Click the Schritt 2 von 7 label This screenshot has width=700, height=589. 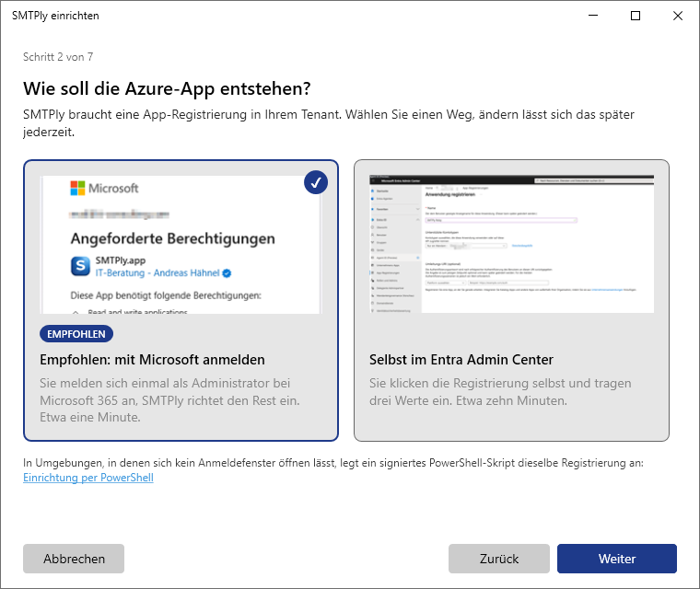58,57
